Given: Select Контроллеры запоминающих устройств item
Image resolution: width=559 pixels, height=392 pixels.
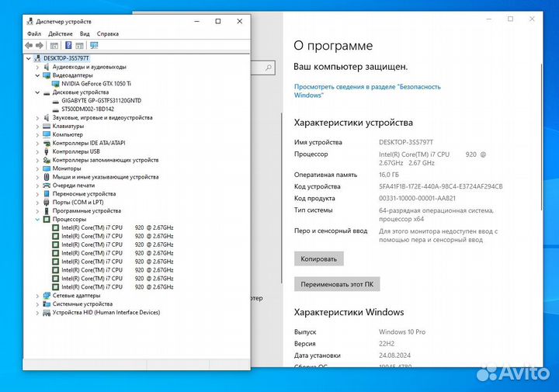Looking at the screenshot, I should pos(106,160).
